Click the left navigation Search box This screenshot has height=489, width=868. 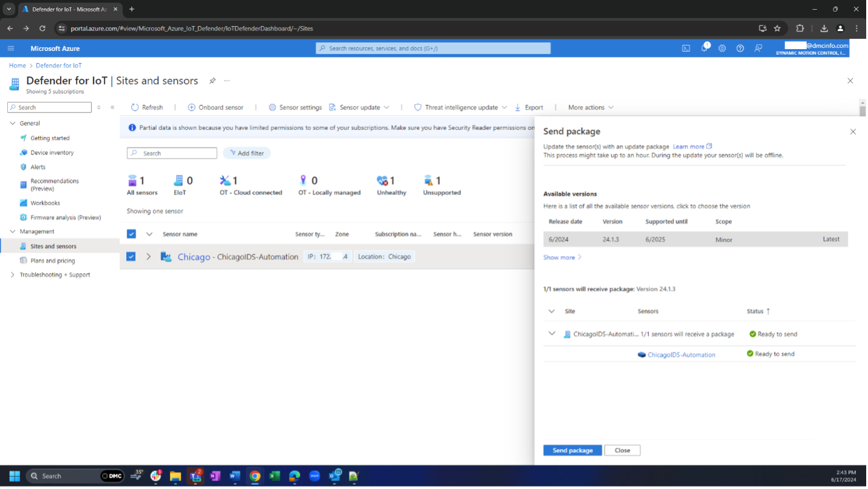pos(49,107)
